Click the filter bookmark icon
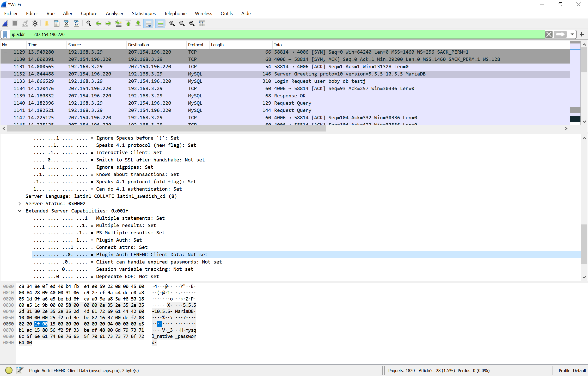This screenshot has height=376, width=588. (x=5, y=34)
